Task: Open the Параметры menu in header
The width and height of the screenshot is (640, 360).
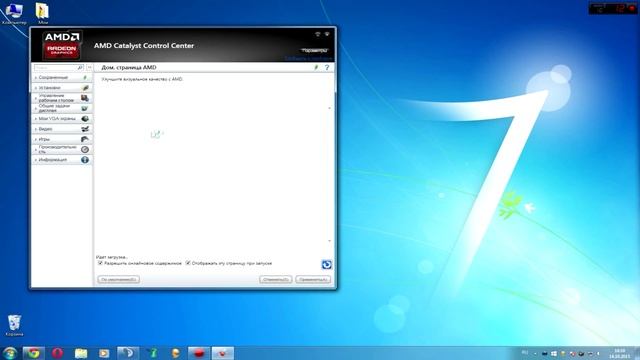Action: (315, 51)
